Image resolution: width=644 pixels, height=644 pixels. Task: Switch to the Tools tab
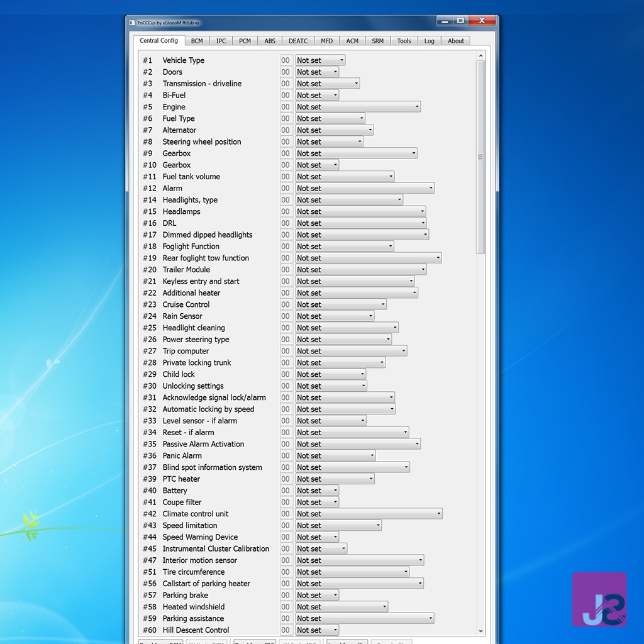point(404,41)
